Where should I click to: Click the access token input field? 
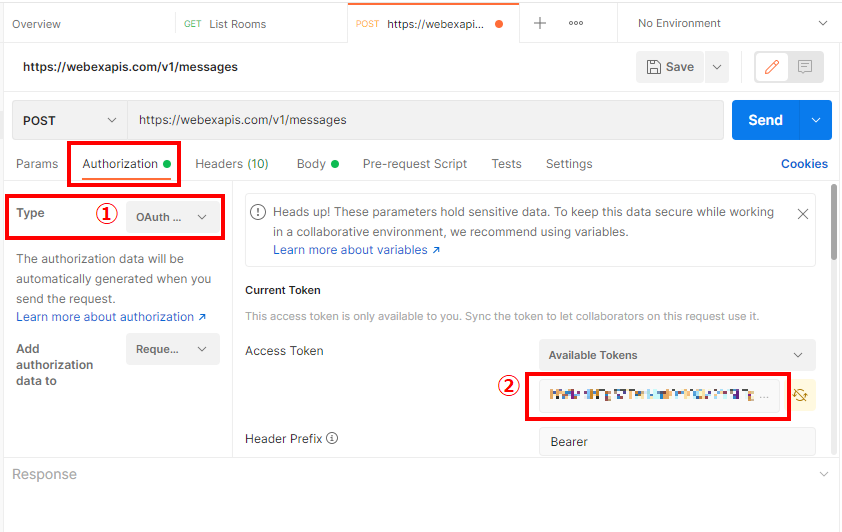coord(659,395)
